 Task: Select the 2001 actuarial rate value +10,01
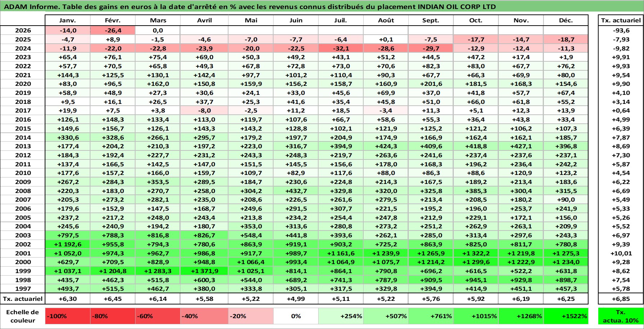point(621,253)
